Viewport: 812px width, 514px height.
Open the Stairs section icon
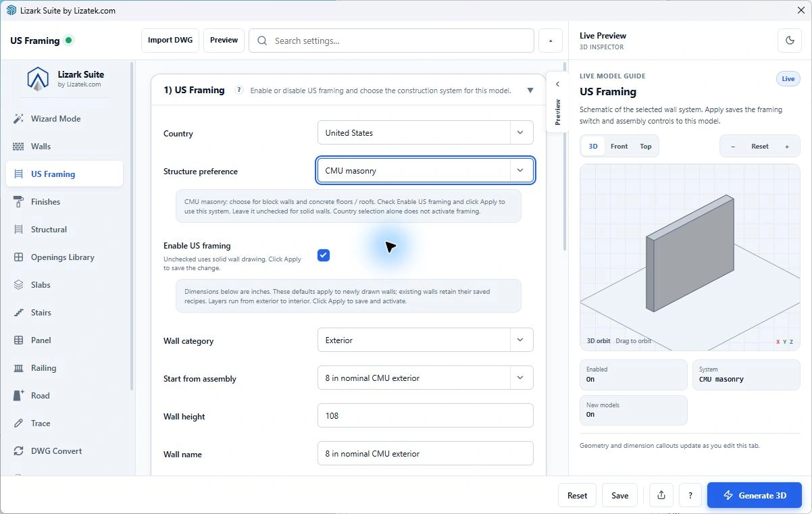pos(18,313)
